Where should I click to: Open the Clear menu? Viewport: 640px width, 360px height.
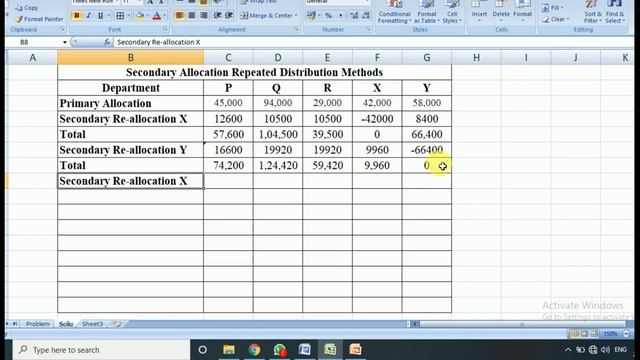[555, 19]
